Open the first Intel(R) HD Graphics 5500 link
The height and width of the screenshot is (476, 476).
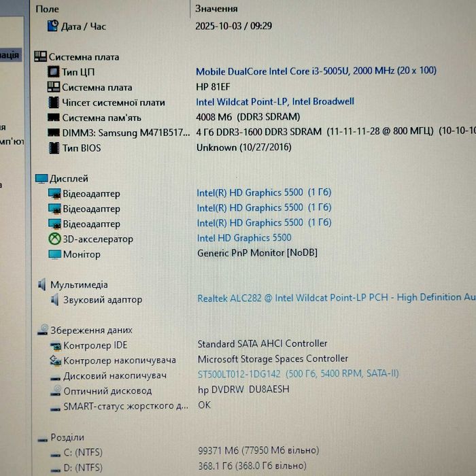(x=264, y=192)
